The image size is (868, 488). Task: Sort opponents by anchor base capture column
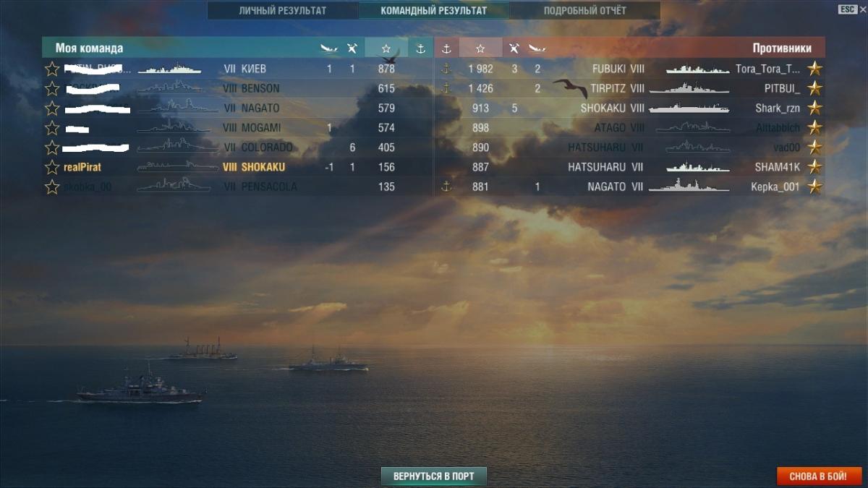point(446,48)
